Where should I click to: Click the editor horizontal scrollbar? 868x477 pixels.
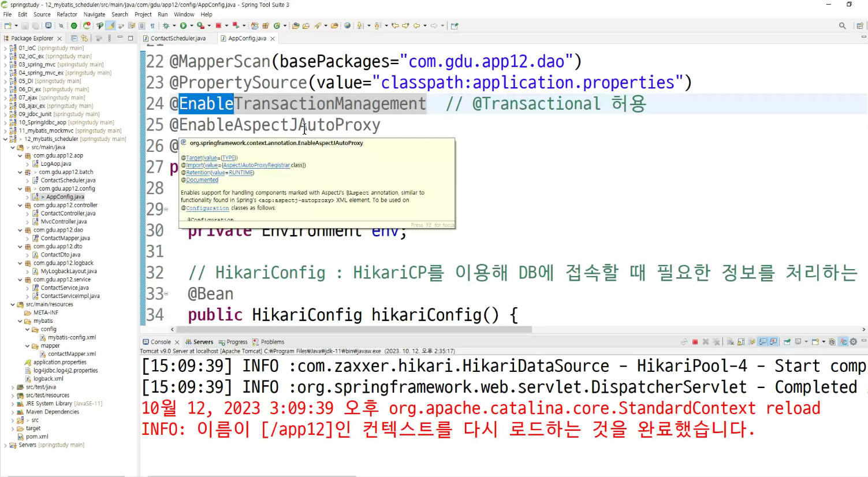[x=354, y=329]
